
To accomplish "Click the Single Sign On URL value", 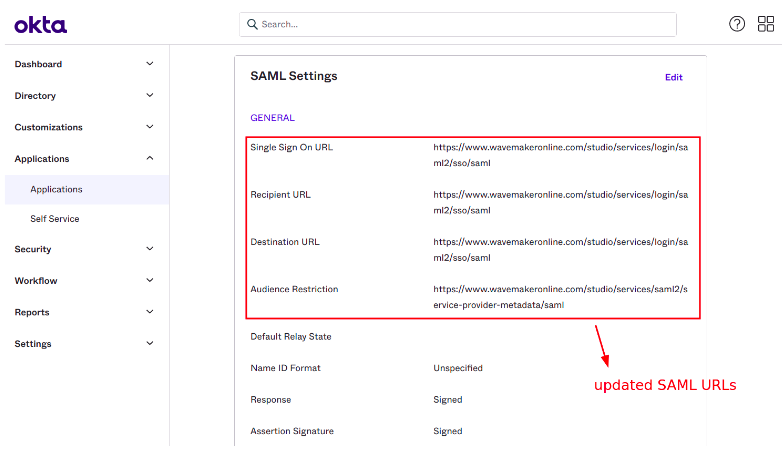I will (560, 154).
